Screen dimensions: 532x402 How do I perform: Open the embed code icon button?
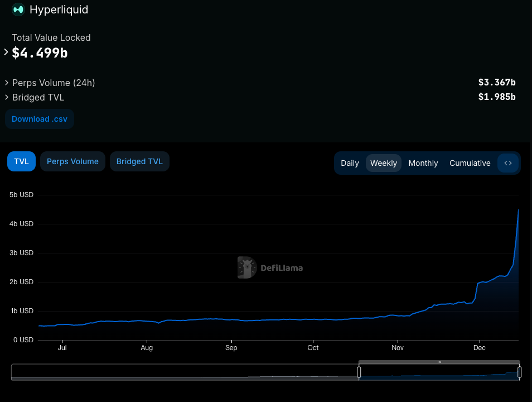[x=508, y=163]
